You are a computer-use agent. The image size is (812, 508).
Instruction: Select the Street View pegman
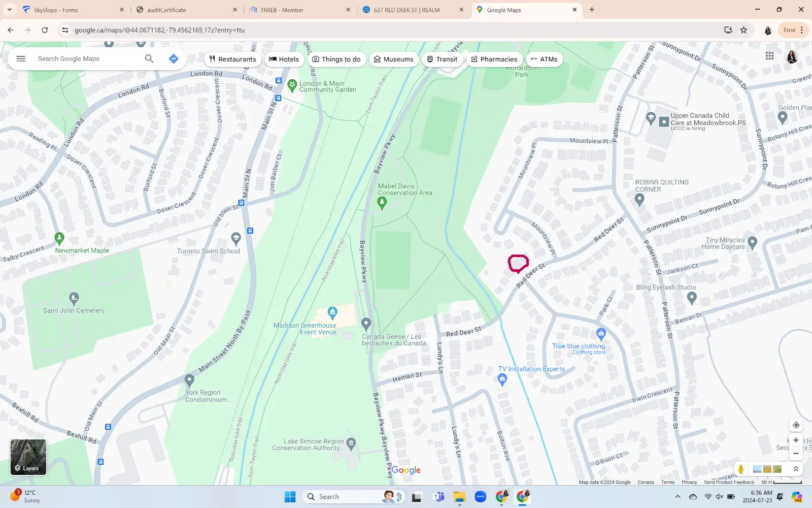click(x=741, y=469)
